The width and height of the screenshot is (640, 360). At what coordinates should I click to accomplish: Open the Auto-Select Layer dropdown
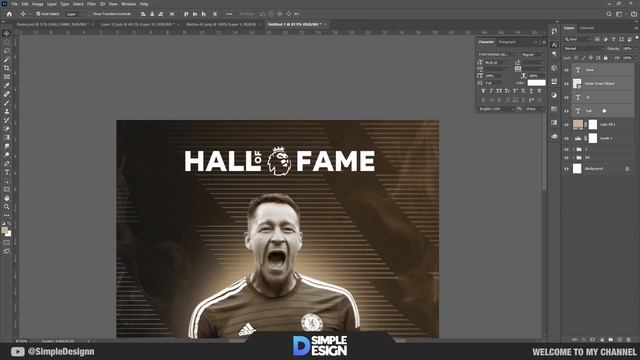(74, 14)
